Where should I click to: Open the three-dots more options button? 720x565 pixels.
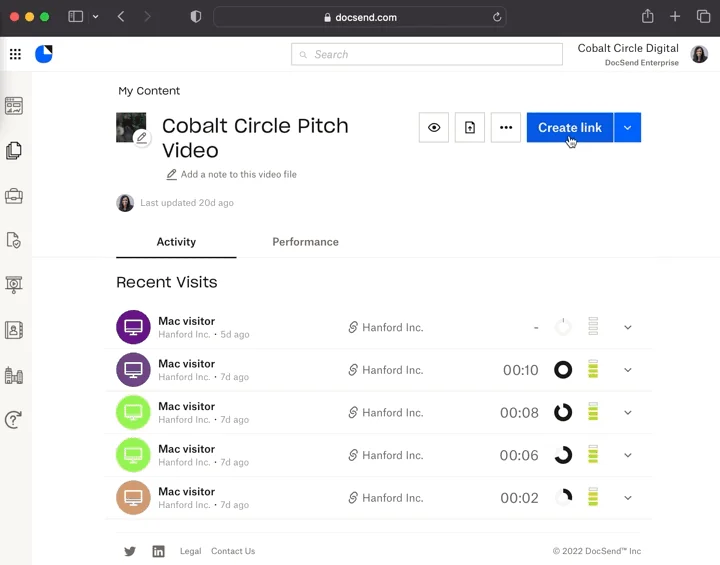click(x=506, y=127)
